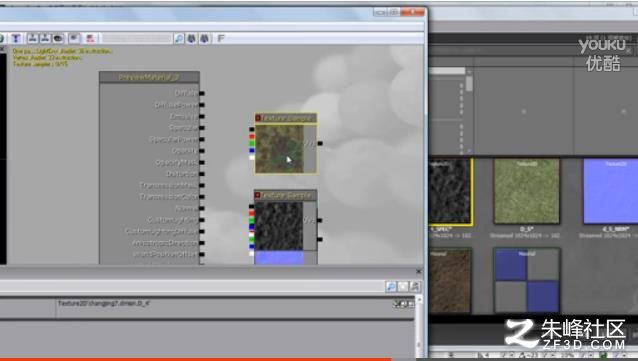Click the Normal input connector on material node
This screenshot has width=638, height=361.
coord(202,208)
